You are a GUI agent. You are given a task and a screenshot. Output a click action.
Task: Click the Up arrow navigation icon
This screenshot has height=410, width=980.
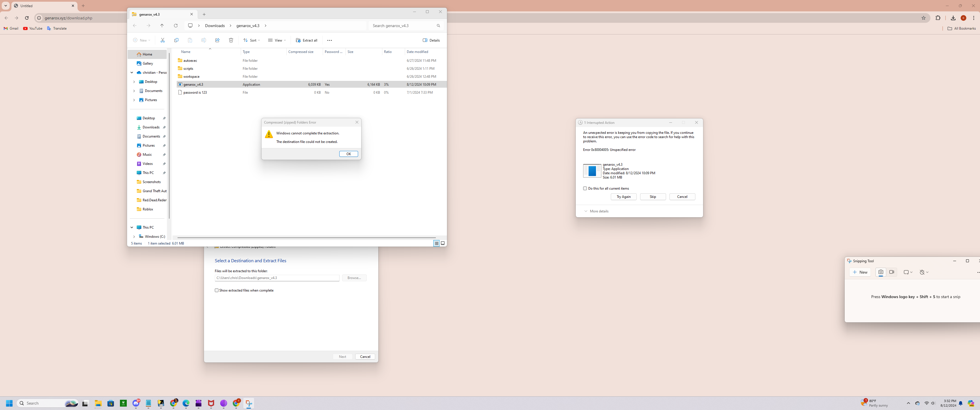coord(162,25)
